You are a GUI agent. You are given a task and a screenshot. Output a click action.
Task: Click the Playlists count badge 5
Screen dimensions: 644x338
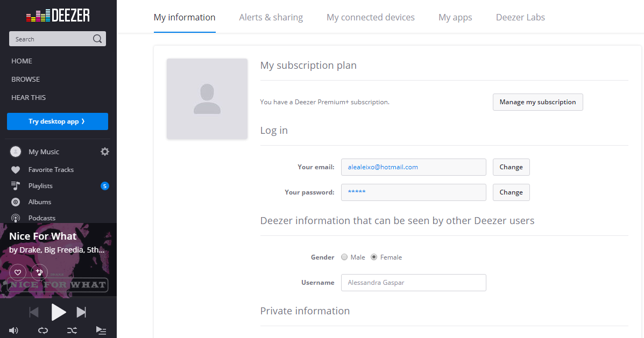pos(105,186)
